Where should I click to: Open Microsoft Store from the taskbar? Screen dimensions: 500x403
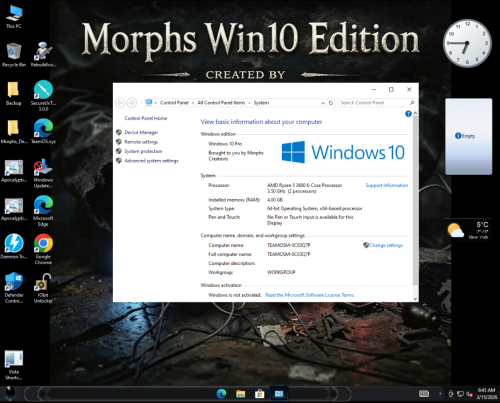point(259,394)
